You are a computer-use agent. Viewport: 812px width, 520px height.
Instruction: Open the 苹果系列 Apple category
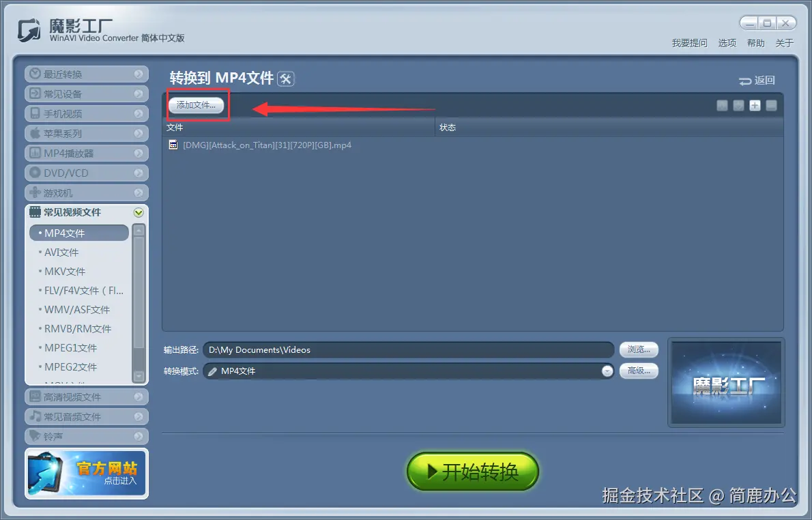coord(87,133)
